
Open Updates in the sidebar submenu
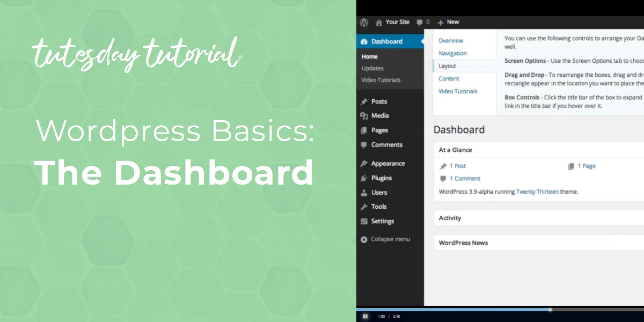[372, 68]
